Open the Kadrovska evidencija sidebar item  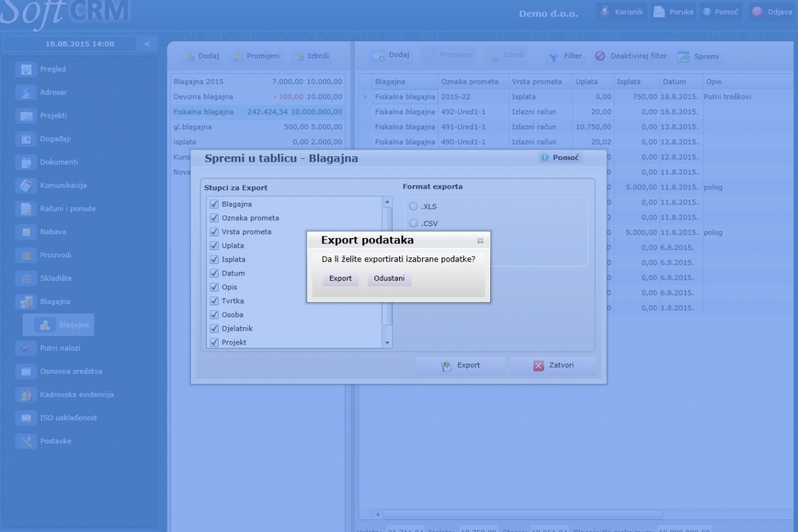[76, 394]
